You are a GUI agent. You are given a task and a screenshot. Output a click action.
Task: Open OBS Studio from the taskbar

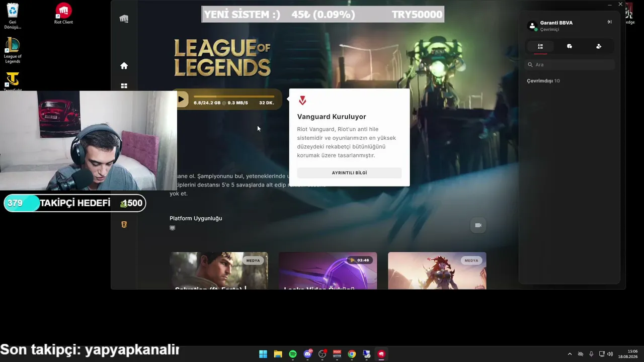(x=323, y=354)
